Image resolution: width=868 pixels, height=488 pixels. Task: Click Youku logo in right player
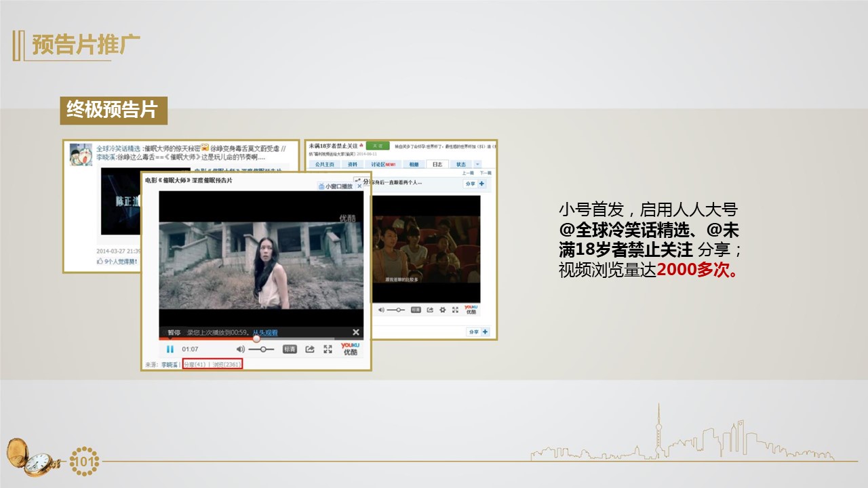(471, 310)
